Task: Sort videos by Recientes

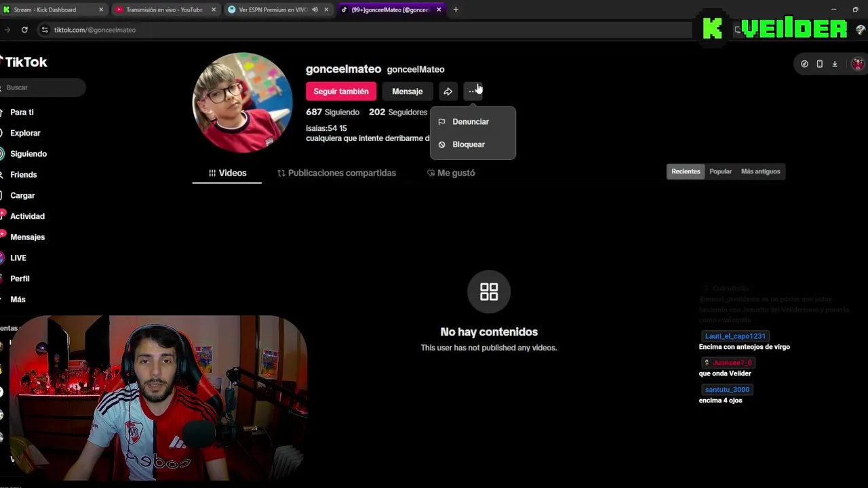Action: [686, 171]
